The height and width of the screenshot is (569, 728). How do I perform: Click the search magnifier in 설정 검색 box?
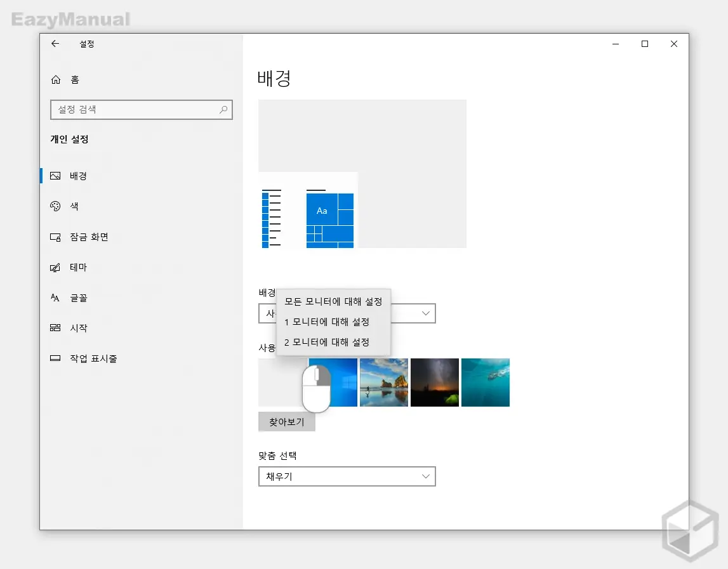point(223,110)
